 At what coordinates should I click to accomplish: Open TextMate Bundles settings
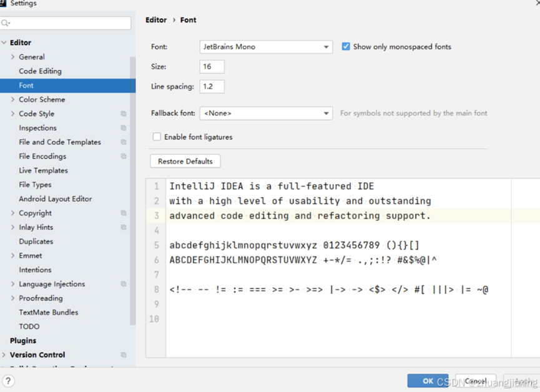(x=49, y=313)
